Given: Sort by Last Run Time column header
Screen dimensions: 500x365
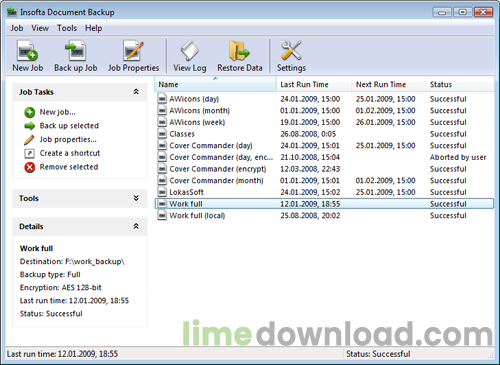Looking at the screenshot, I should 314,84.
